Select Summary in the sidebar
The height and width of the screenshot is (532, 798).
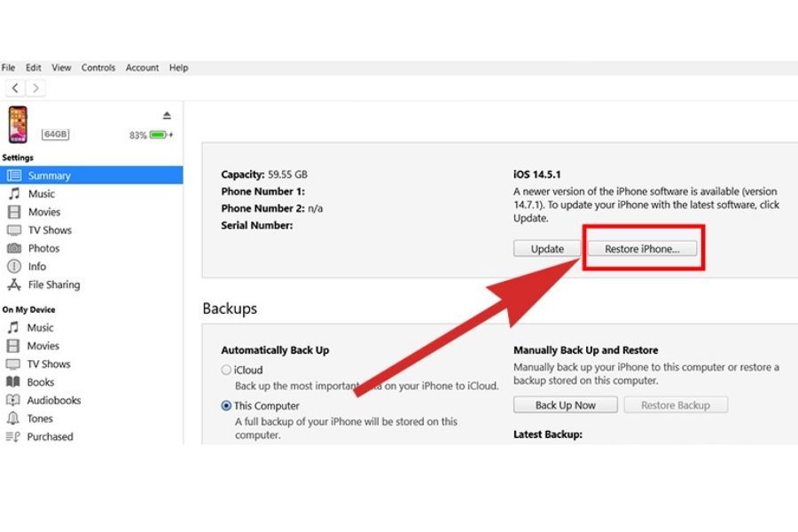(49, 176)
